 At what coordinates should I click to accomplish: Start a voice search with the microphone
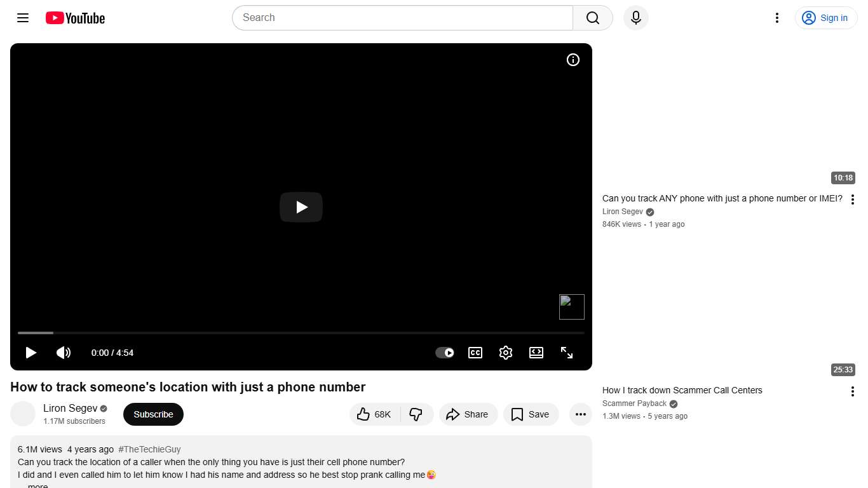coord(635,18)
